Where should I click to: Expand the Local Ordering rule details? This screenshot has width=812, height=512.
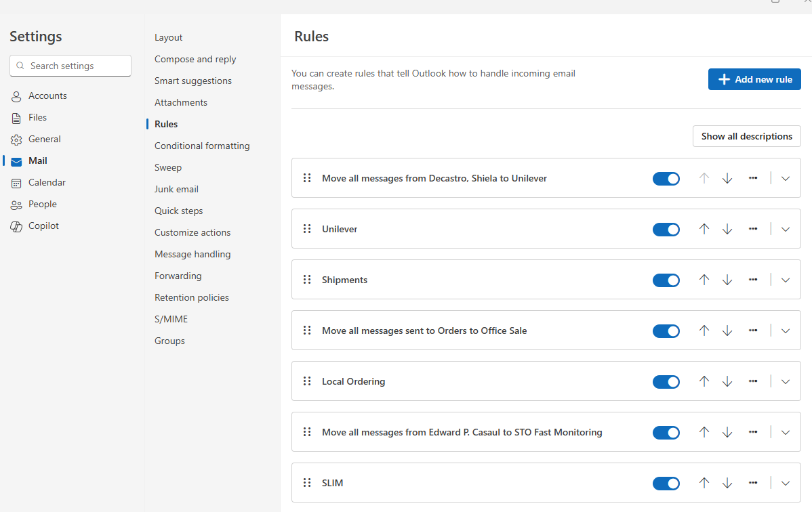786,381
